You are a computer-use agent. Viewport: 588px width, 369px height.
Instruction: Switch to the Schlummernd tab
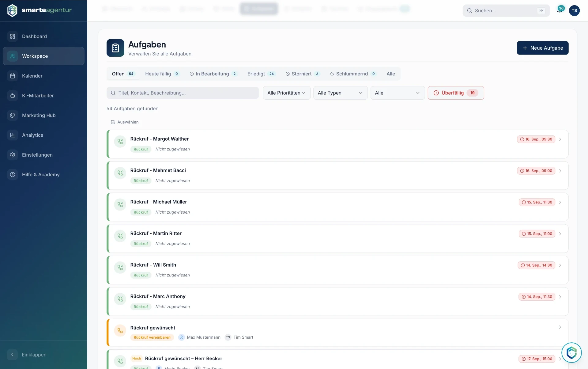click(353, 74)
